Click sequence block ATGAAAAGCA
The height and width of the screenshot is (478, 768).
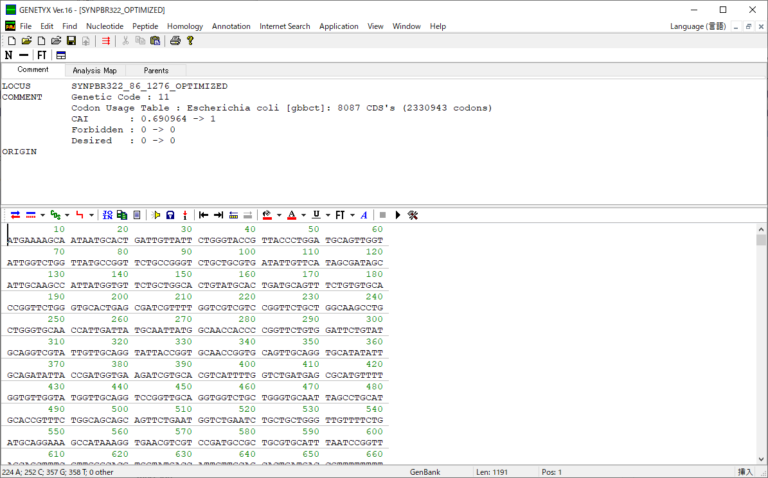pyautogui.click(x=36, y=240)
